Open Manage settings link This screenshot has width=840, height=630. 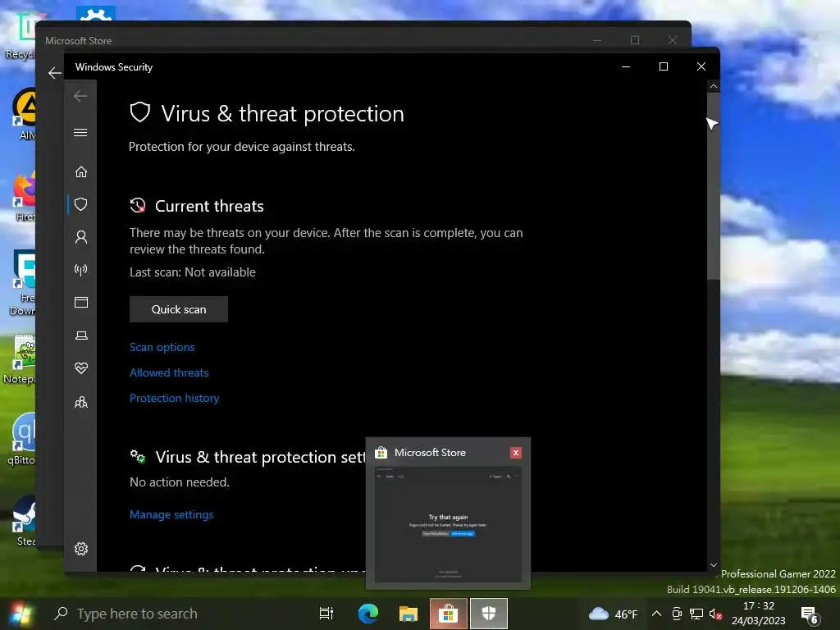click(171, 514)
